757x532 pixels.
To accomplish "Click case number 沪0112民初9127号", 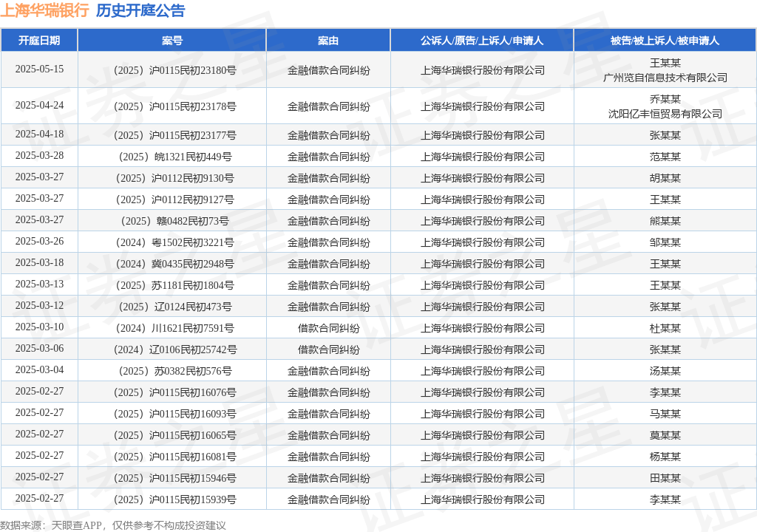I will [174, 199].
